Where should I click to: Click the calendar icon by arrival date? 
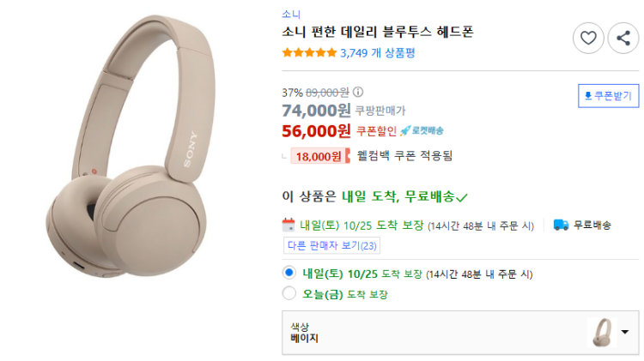(289, 225)
